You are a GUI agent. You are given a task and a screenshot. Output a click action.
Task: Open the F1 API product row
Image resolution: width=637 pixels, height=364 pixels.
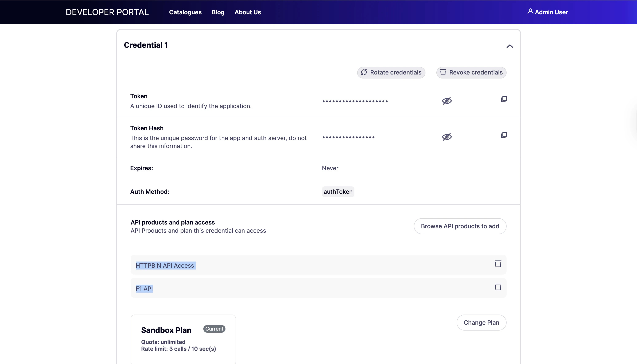(144, 288)
